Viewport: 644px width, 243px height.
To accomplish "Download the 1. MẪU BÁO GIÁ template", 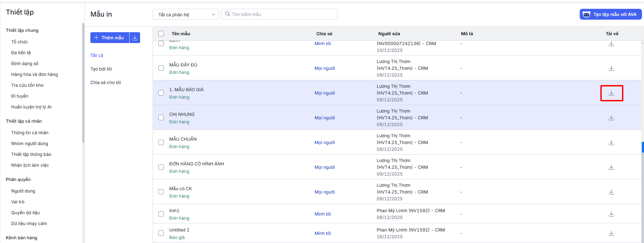I will tap(611, 93).
